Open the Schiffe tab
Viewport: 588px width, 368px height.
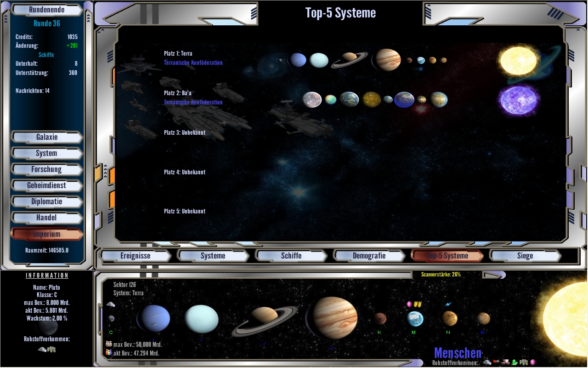point(291,256)
